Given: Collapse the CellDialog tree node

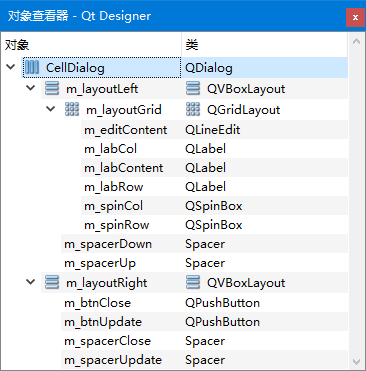Looking at the screenshot, I should pos(11,67).
